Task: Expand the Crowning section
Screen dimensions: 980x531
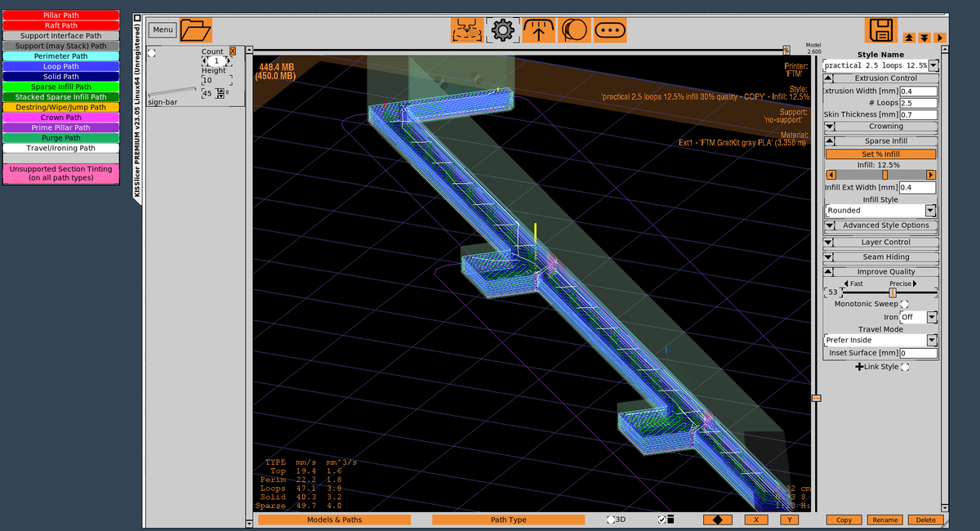Action: 829,127
